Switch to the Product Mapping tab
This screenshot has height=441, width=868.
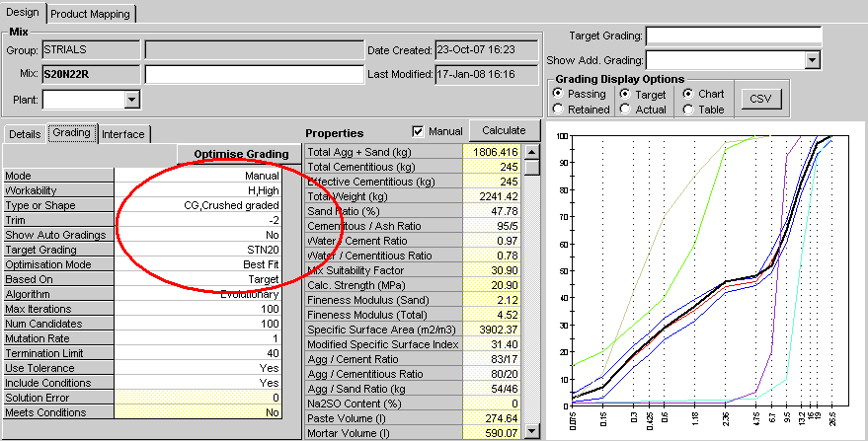click(x=90, y=14)
